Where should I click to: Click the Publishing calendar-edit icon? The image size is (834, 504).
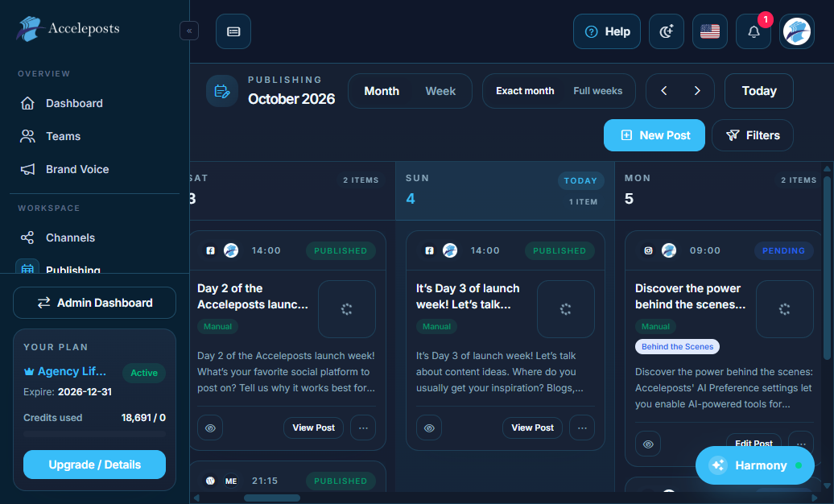coord(222,92)
